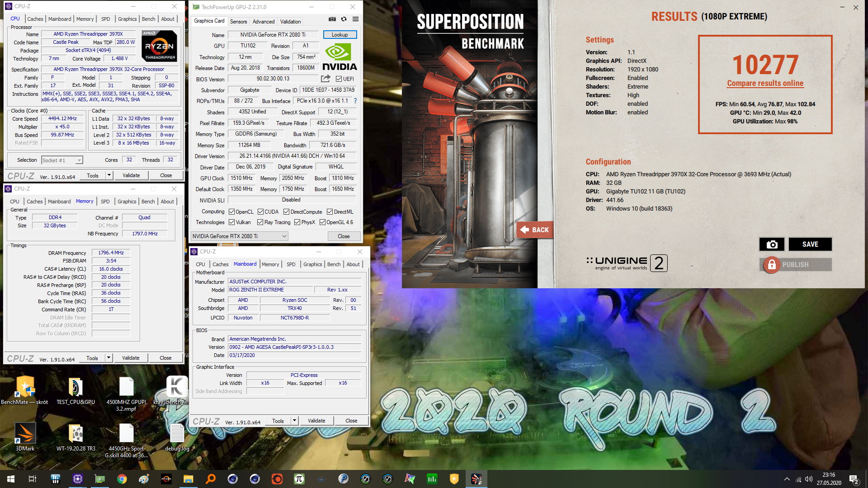Image resolution: width=868 pixels, height=488 pixels.
Task: Open the GPU-Z hamburger menu
Action: click(355, 19)
